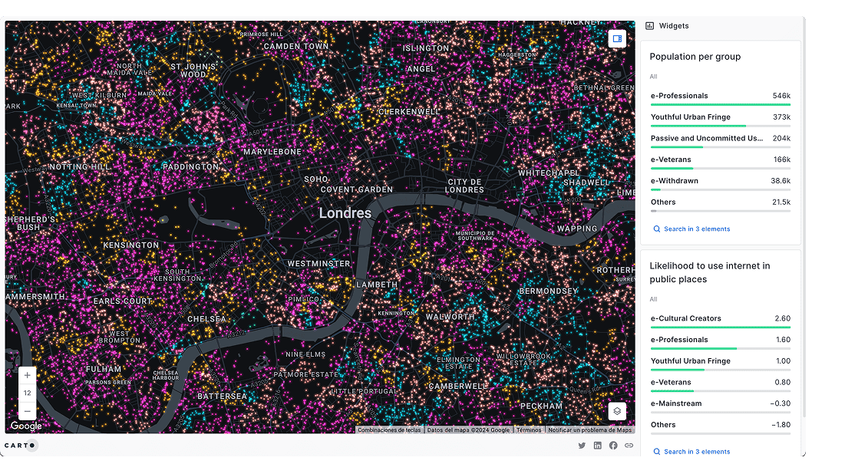The image size is (868, 474).
Task: Select e-Professionals in Population per group
Action: pyautogui.click(x=720, y=97)
